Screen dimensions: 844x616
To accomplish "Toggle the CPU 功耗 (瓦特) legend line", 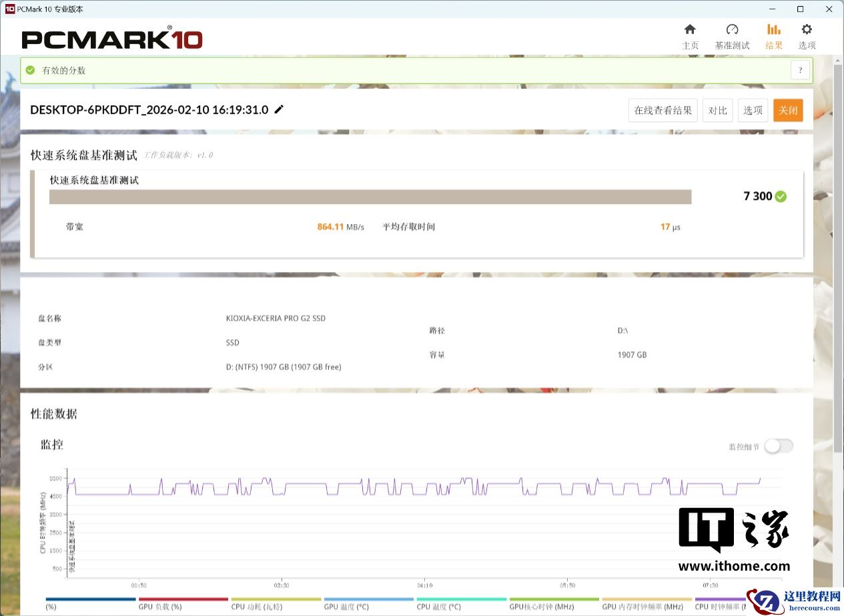I will (x=276, y=603).
